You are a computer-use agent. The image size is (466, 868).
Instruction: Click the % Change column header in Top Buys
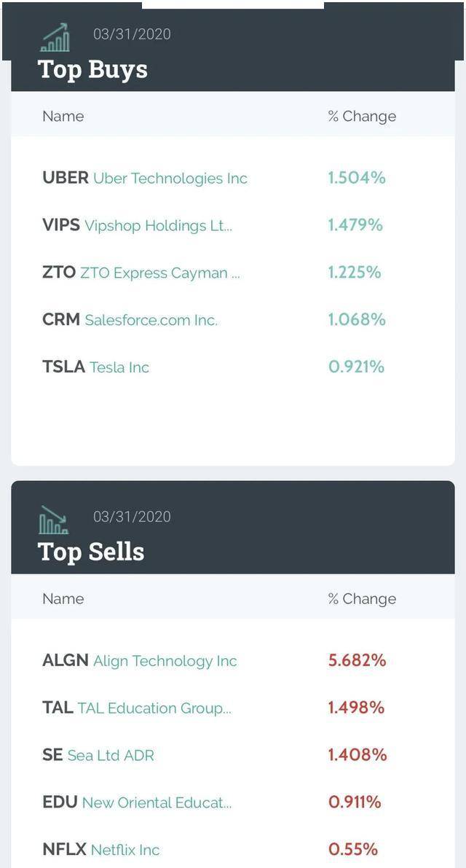(362, 117)
